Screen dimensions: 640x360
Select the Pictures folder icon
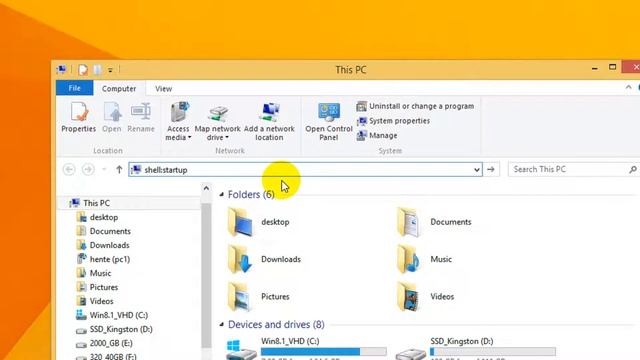240,296
